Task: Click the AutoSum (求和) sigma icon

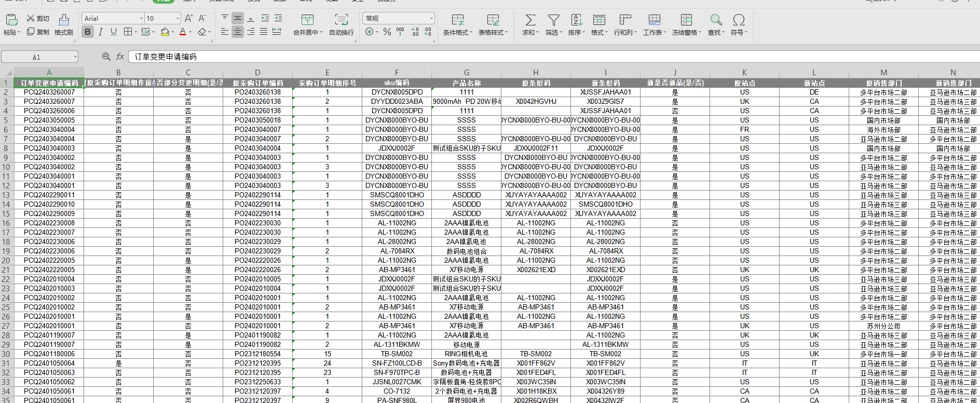Action: (x=530, y=21)
